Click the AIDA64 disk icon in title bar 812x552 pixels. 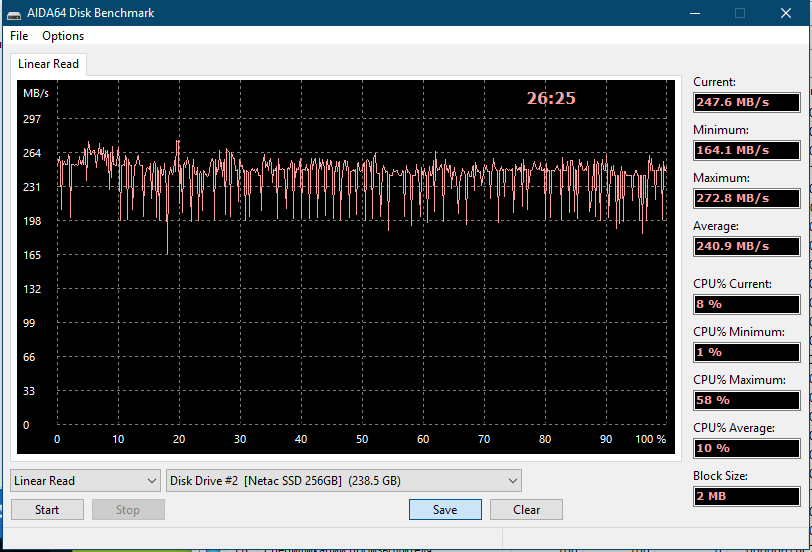14,13
